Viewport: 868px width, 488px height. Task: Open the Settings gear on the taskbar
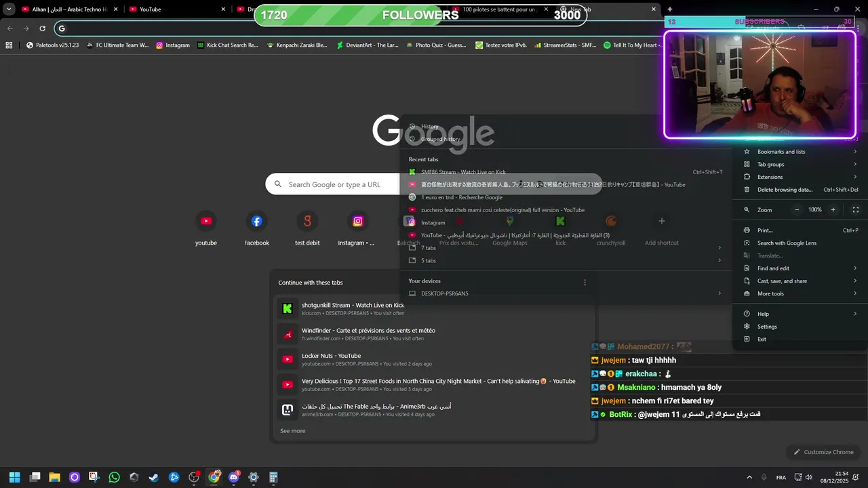point(254,477)
